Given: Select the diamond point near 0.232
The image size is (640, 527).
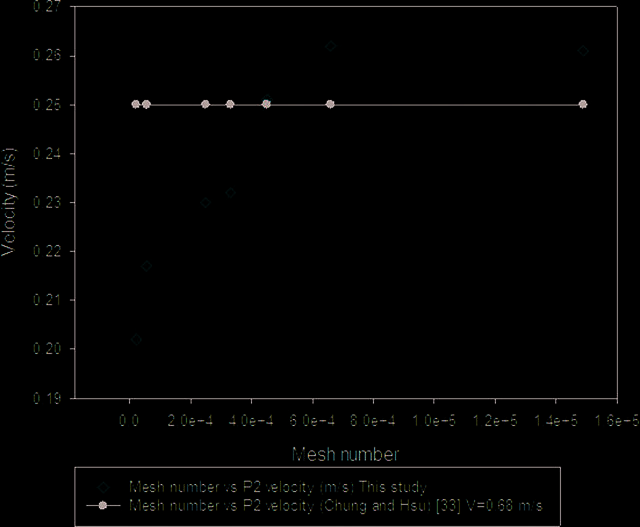Looking at the screenshot, I should click(x=231, y=193).
